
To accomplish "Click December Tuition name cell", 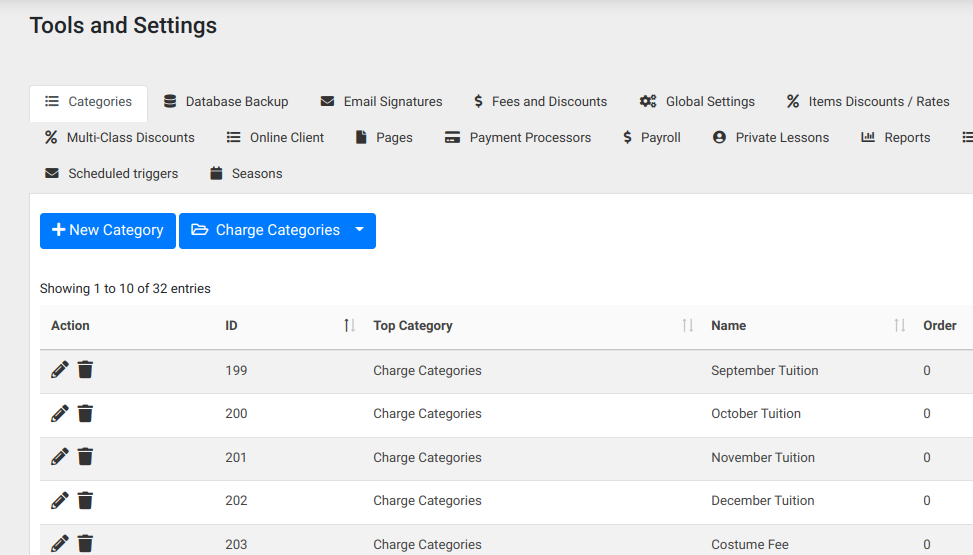I will point(763,500).
